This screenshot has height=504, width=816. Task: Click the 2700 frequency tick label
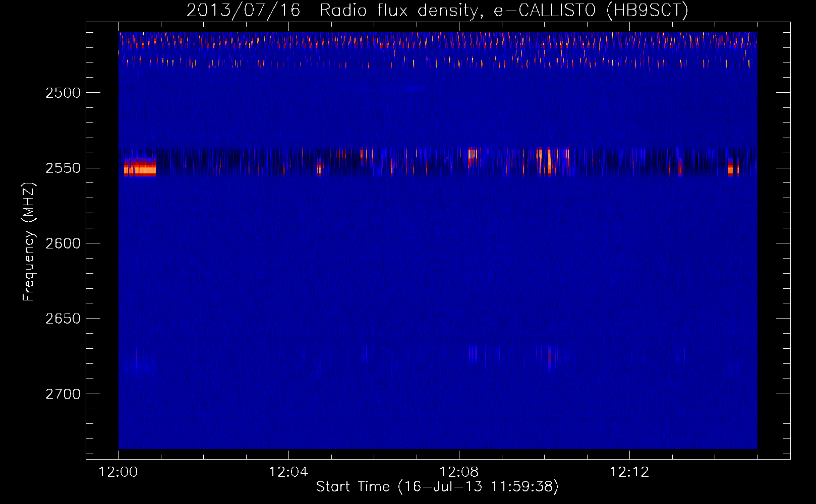[x=63, y=394]
